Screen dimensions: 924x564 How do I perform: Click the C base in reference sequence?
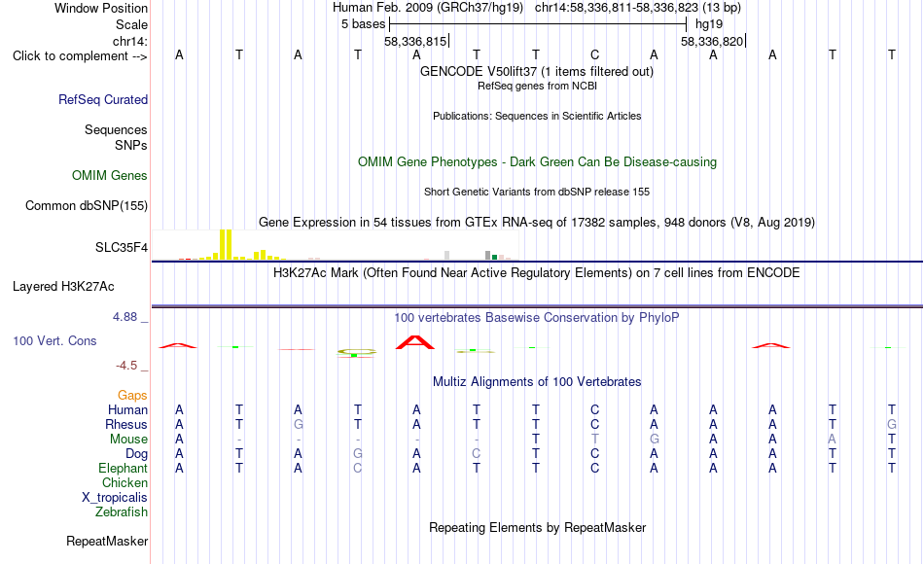[594, 54]
